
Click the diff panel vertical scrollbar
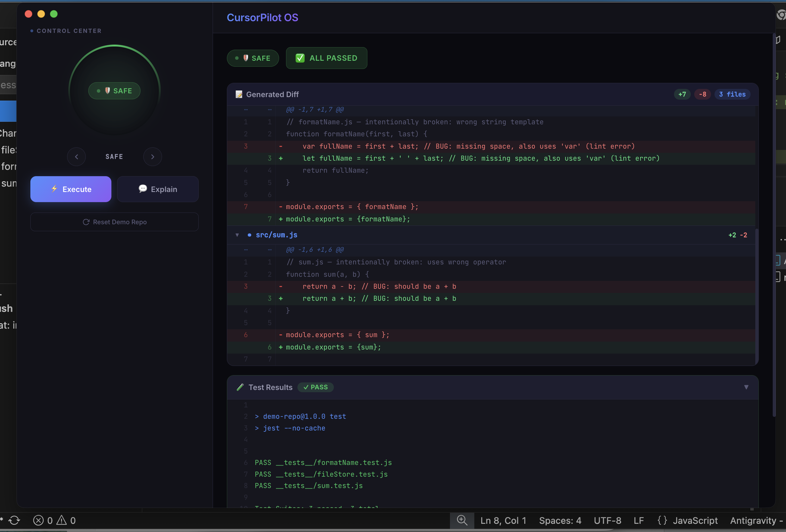click(x=756, y=294)
